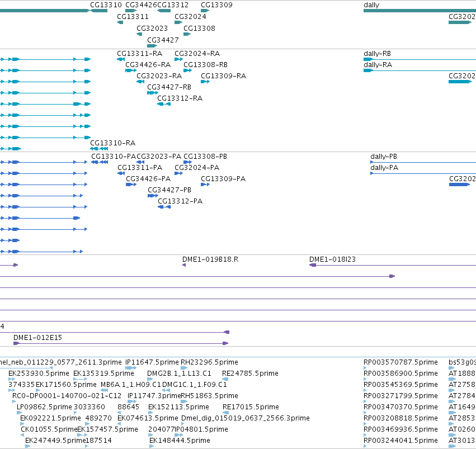
Task: Click protein CG13309-PA
Action: pos(223,179)
